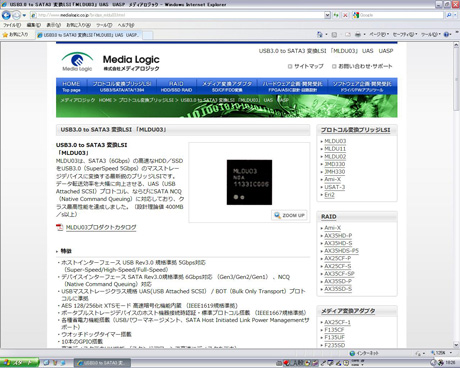
Task: Open AX2SCF-P in the RAID list
Action: (338, 258)
